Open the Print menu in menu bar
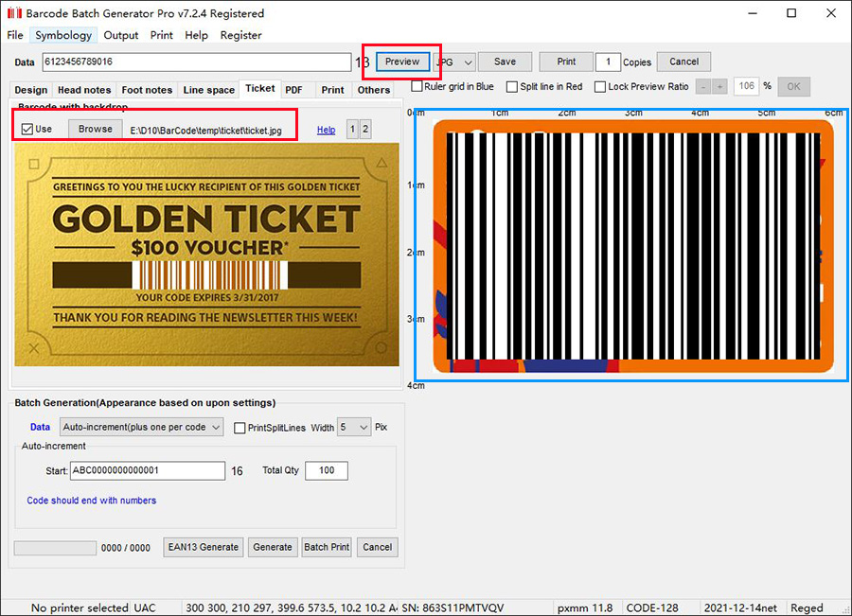This screenshot has width=852, height=616. coord(161,35)
